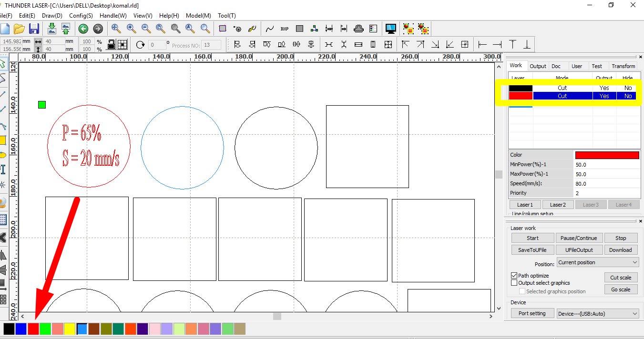Click the checklist settings icon
The height and width of the screenshot is (339, 644).
(x=373, y=29)
